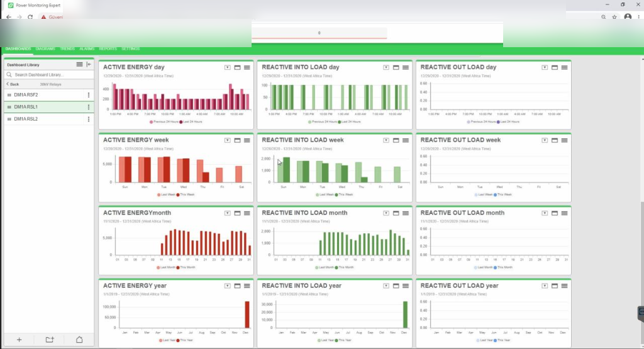
Task: Open the Dashboard Library hamburger menu
Action: pyautogui.click(x=79, y=65)
